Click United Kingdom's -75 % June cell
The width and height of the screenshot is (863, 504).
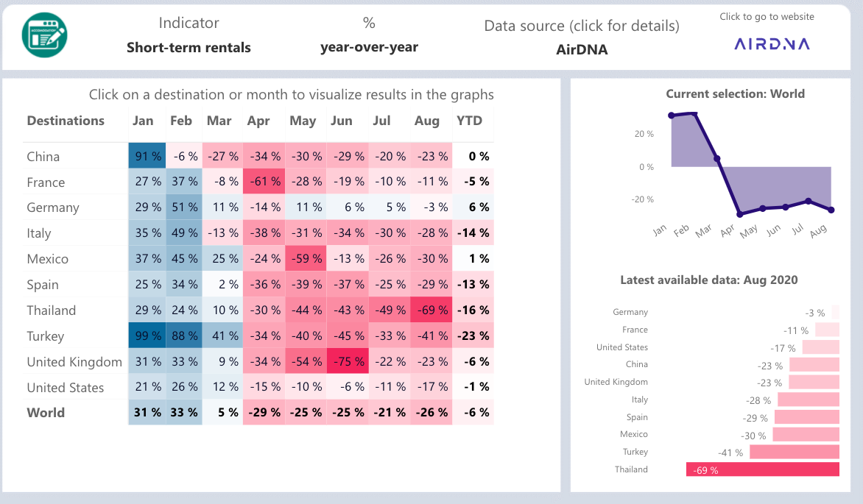(x=348, y=362)
